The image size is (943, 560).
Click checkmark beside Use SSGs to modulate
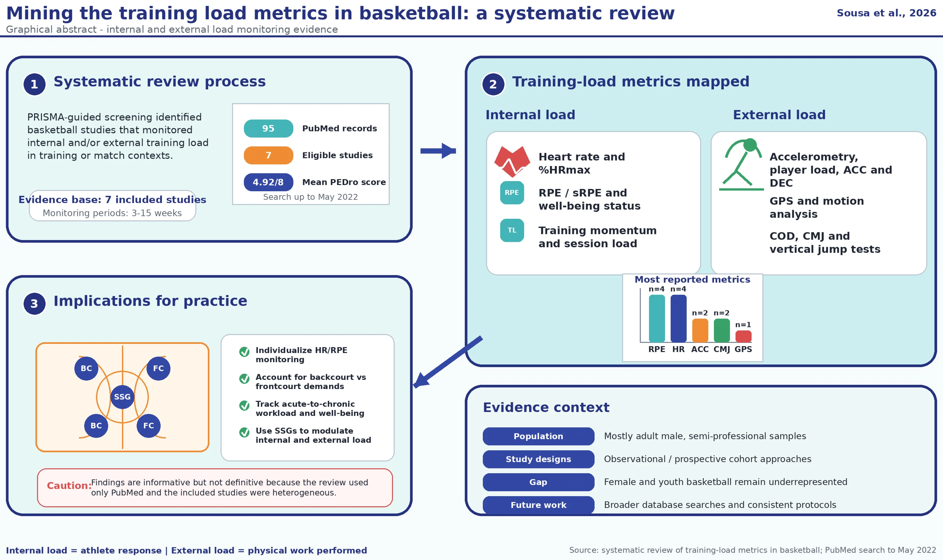tap(244, 432)
